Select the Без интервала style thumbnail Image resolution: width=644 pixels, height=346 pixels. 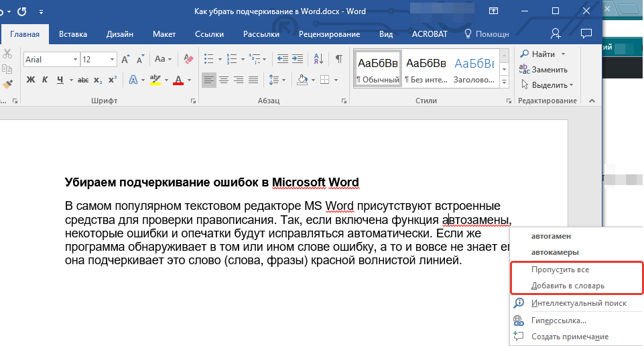427,68
